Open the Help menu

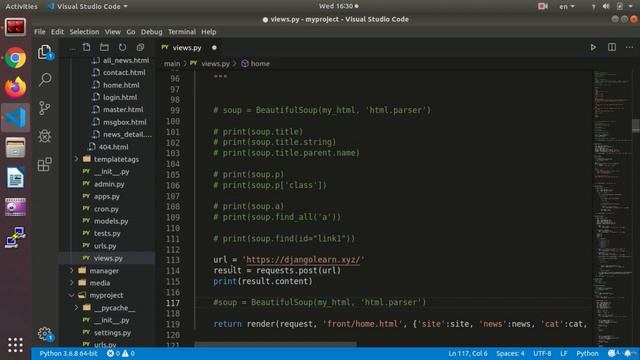tap(209, 32)
